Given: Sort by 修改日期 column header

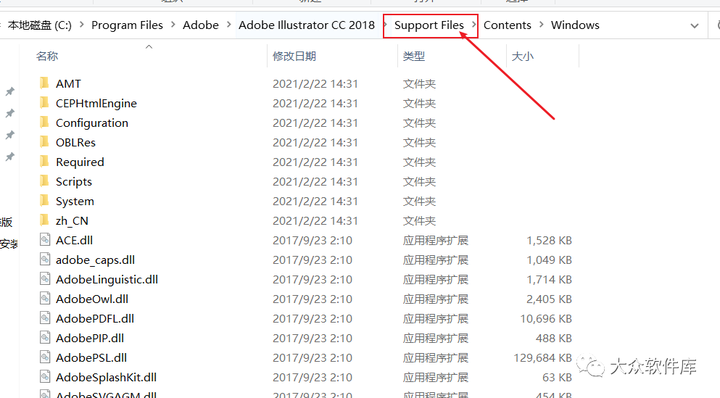Looking at the screenshot, I should coord(294,56).
